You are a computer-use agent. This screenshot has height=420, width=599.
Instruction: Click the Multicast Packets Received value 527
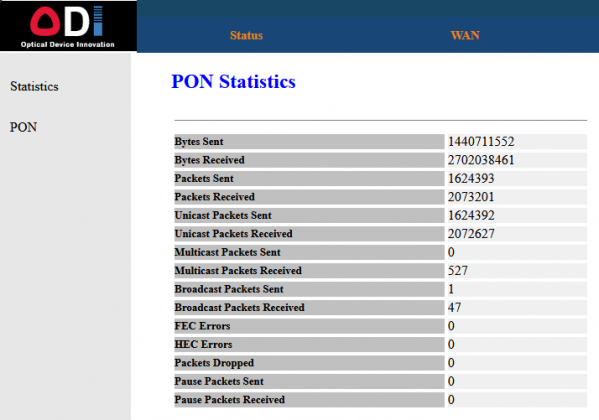pos(458,271)
